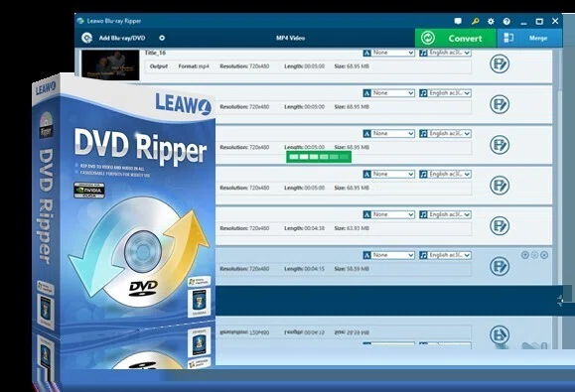Click music note icon in the 63.93 MB row

(x=423, y=214)
